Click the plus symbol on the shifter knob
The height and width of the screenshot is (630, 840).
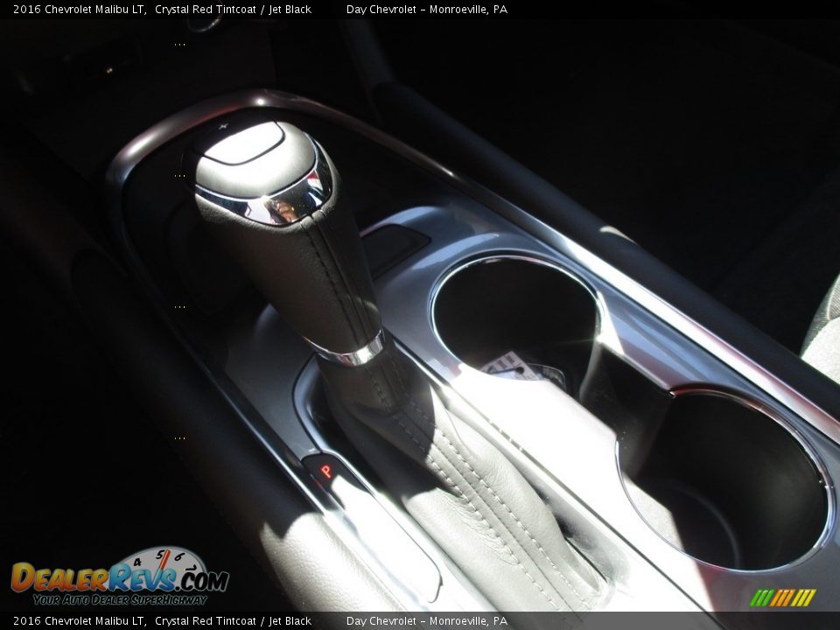point(224,127)
